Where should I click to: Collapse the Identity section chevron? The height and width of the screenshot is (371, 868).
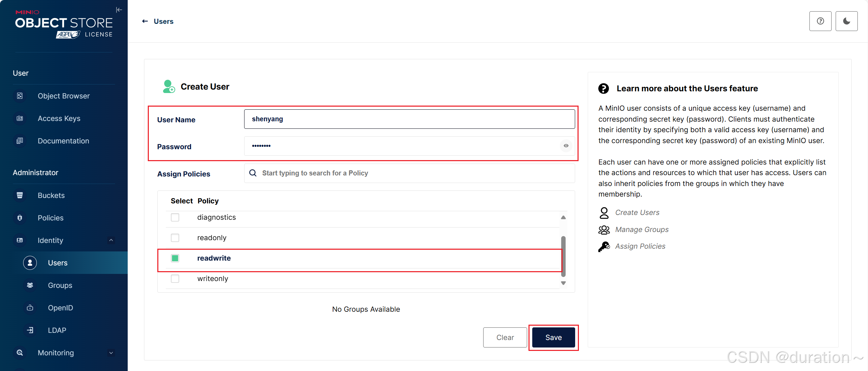[111, 241]
